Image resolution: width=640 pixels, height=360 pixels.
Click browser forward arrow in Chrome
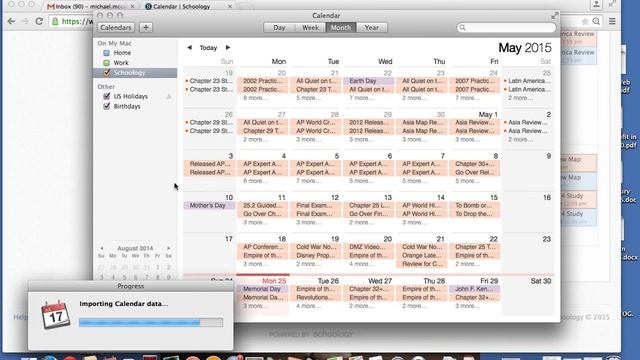[x=25, y=21]
